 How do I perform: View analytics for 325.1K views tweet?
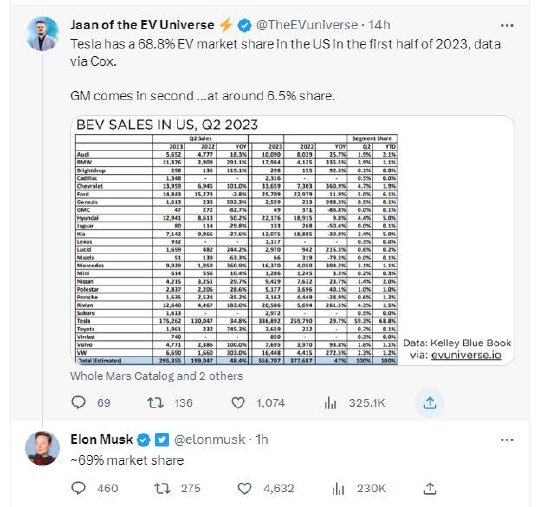(x=330, y=402)
